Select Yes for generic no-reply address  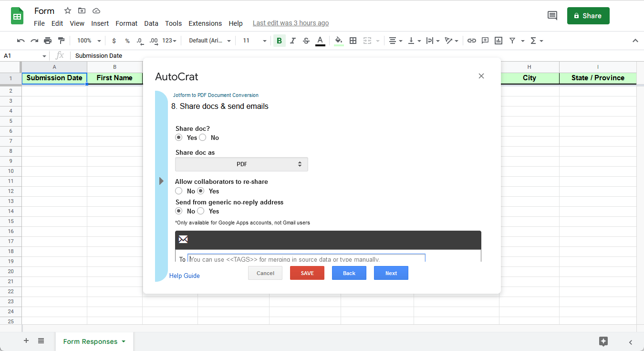pyautogui.click(x=201, y=211)
